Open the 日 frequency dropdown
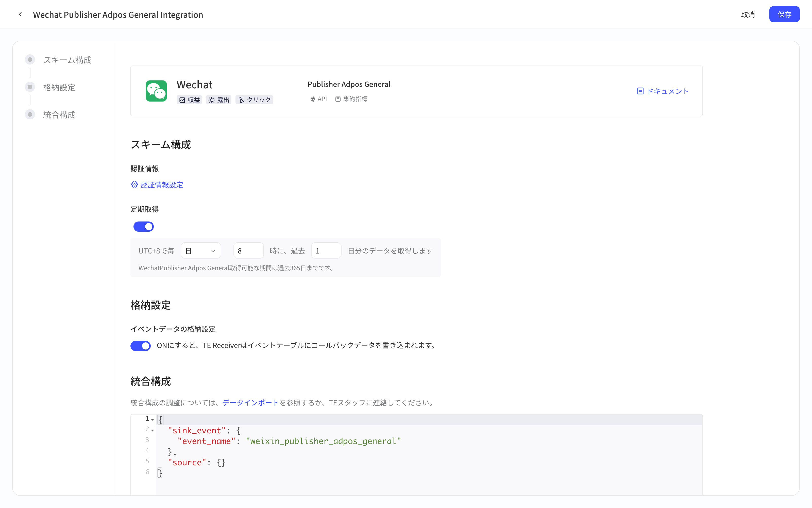 (x=201, y=251)
